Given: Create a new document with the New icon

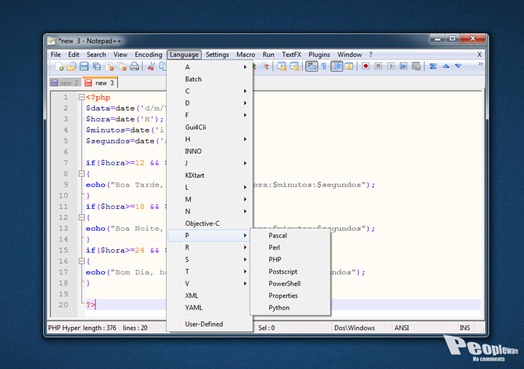Looking at the screenshot, I should (x=59, y=67).
